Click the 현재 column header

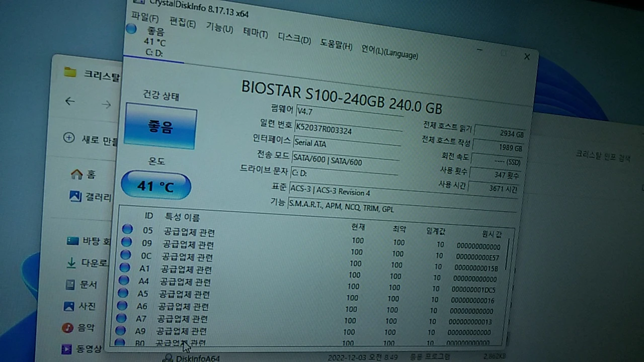pos(358,227)
